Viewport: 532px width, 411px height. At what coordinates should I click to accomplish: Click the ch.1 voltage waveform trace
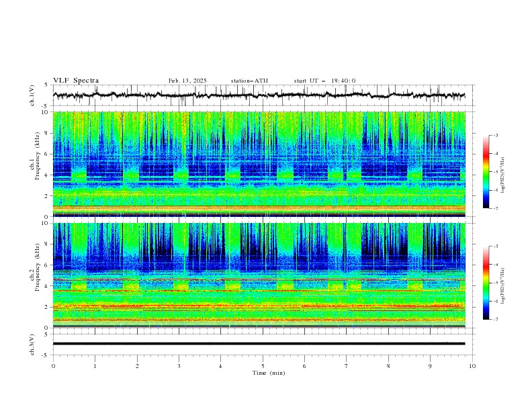259,95
